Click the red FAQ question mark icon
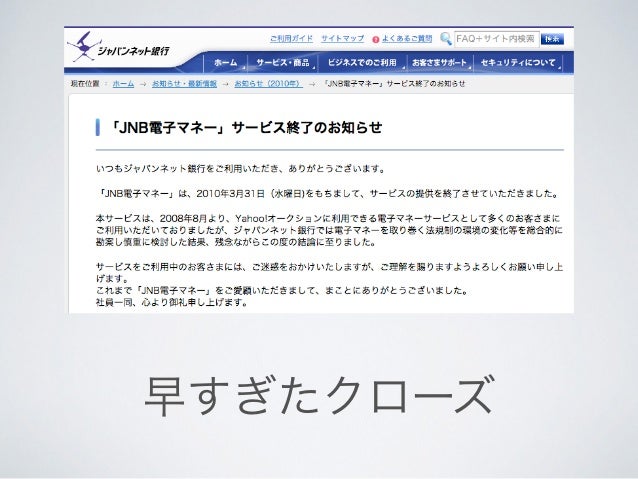Image resolution: width=638 pixels, height=479 pixels. tap(376, 39)
